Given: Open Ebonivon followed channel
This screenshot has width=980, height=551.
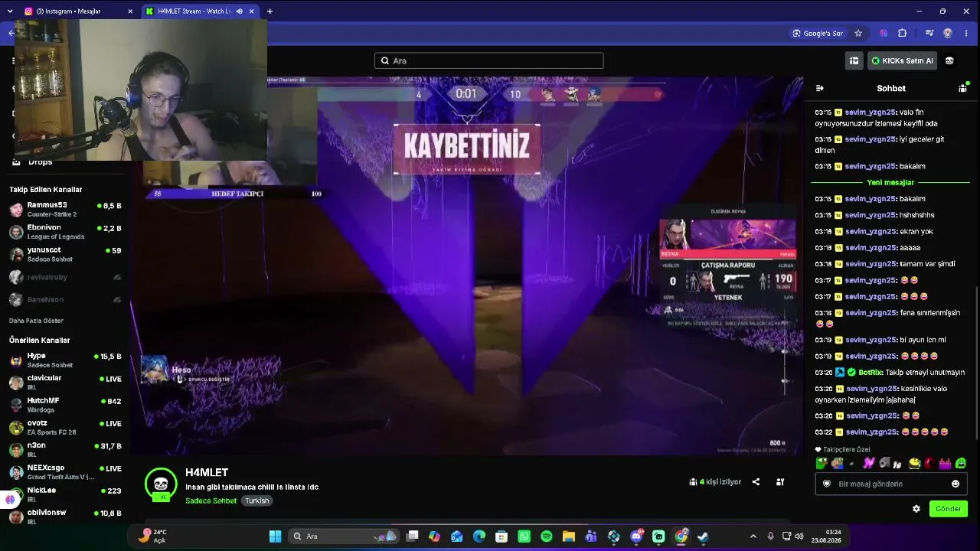Looking at the screenshot, I should point(65,231).
